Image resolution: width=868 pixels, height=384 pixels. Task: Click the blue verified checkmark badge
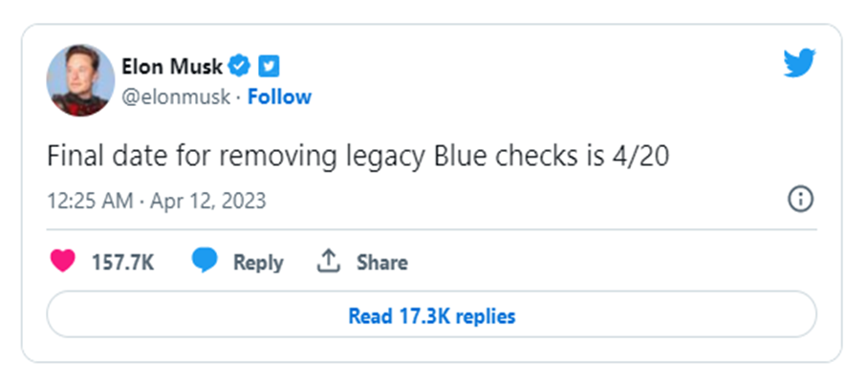[x=242, y=66]
